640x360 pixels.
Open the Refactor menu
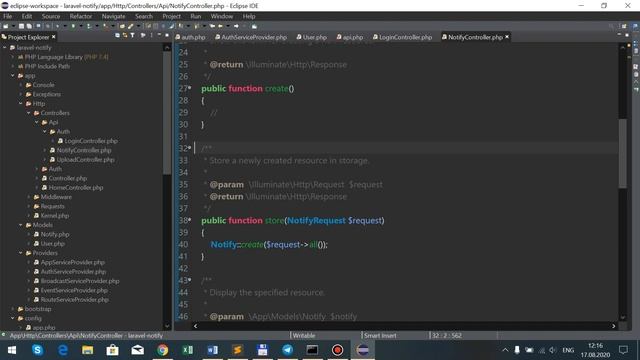pos(80,16)
